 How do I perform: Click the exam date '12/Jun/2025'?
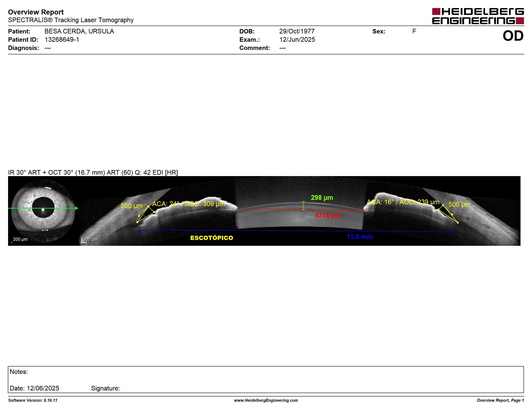point(297,39)
